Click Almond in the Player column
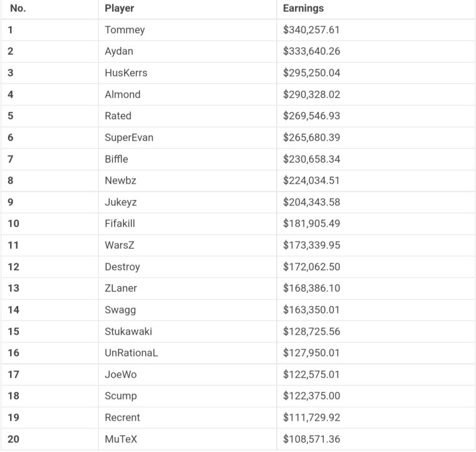The width and height of the screenshot is (476, 452). (x=123, y=95)
